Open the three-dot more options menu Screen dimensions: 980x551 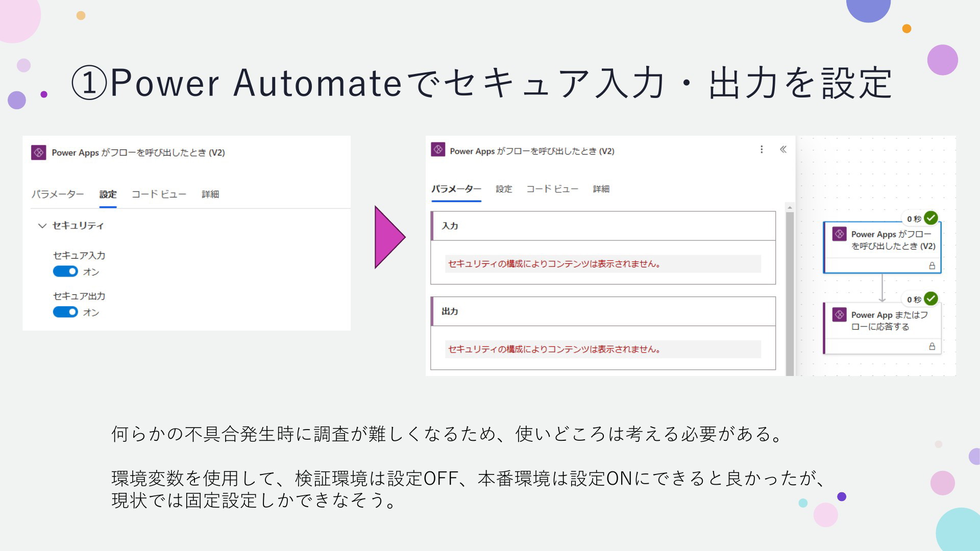coord(762,149)
